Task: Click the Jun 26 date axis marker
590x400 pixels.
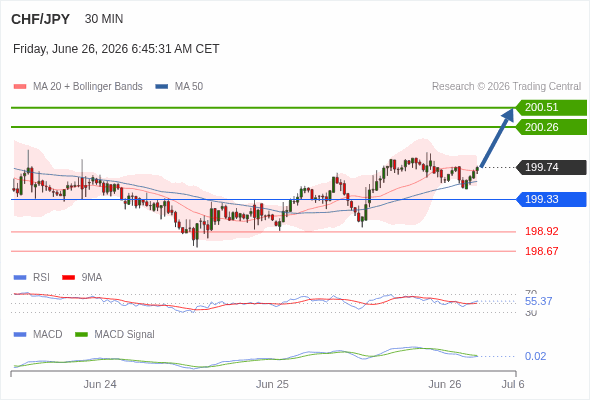Action: click(x=445, y=384)
